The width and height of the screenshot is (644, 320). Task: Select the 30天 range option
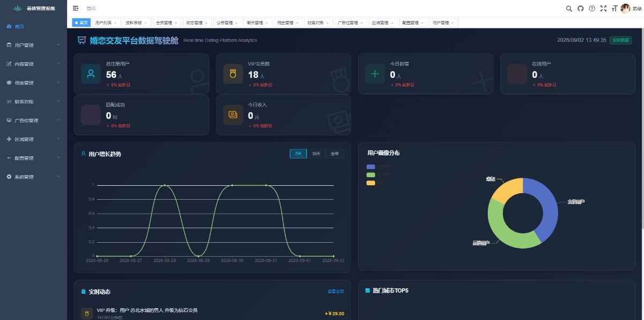(x=316, y=154)
